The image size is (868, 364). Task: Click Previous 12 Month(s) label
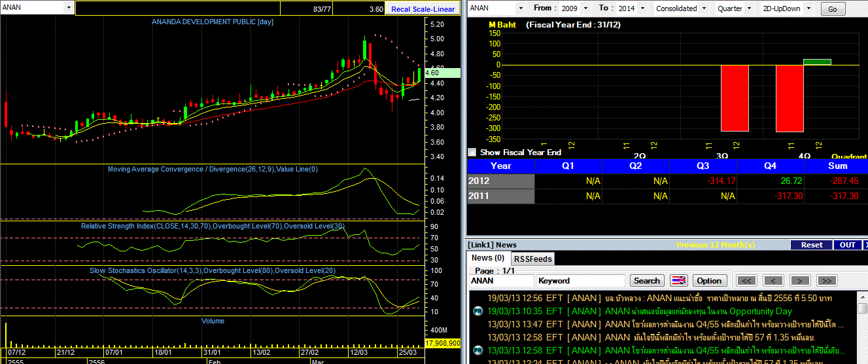(716, 245)
